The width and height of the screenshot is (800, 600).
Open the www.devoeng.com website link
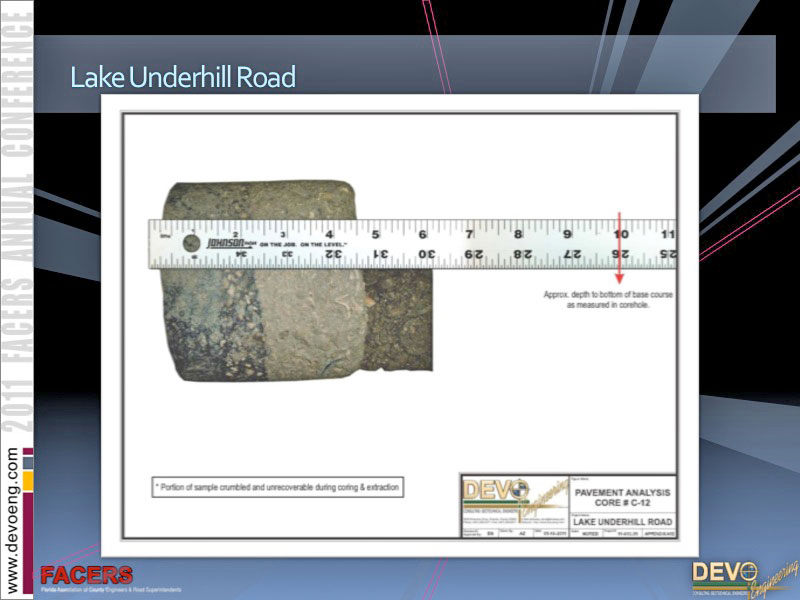13,519
